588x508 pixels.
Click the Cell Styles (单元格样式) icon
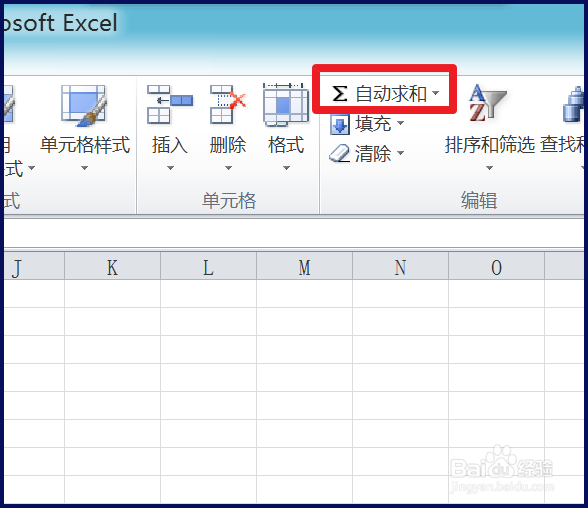tap(84, 106)
